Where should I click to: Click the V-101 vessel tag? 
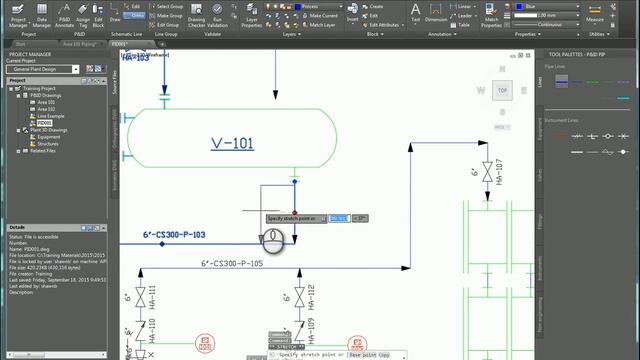(232, 143)
